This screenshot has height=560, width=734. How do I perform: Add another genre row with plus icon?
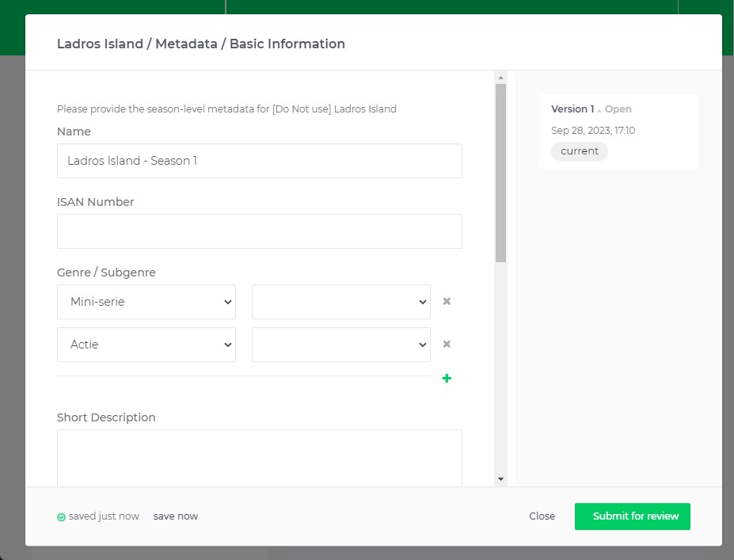click(x=447, y=379)
